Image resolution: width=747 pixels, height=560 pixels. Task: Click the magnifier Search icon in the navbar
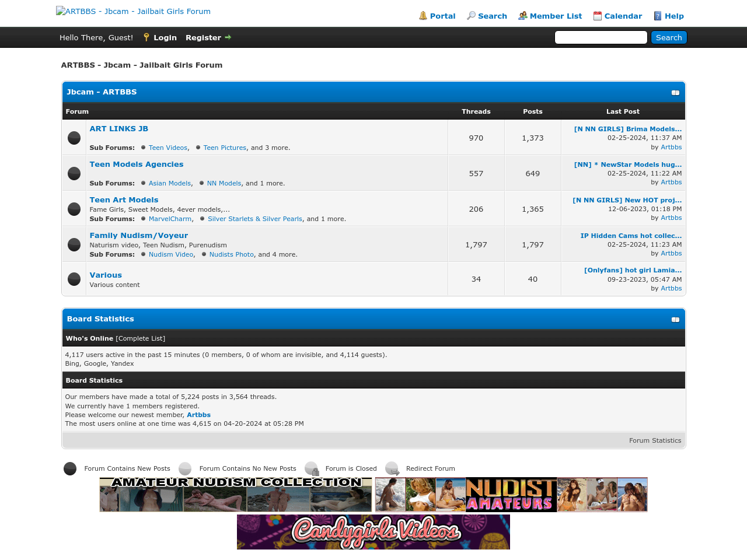(x=470, y=16)
